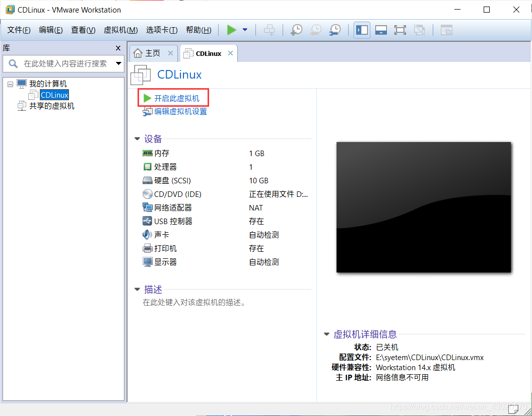The width and height of the screenshot is (532, 416).
Task: Toggle the library sidebar visibility
Action: point(362,30)
